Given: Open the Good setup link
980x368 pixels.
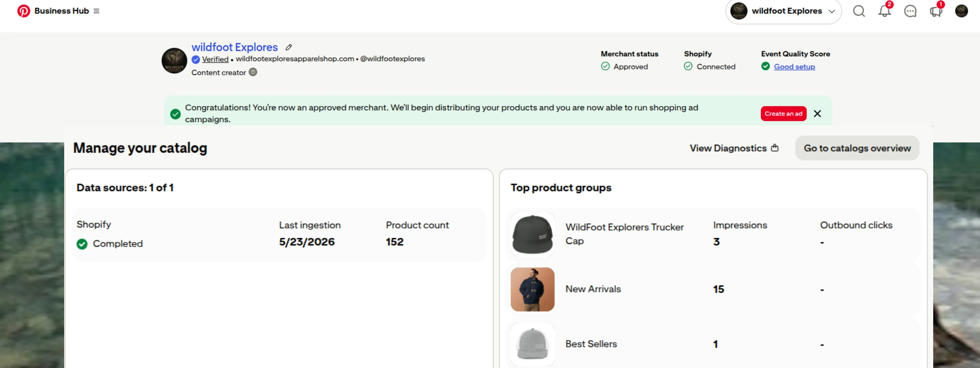Looking at the screenshot, I should tap(794, 67).
